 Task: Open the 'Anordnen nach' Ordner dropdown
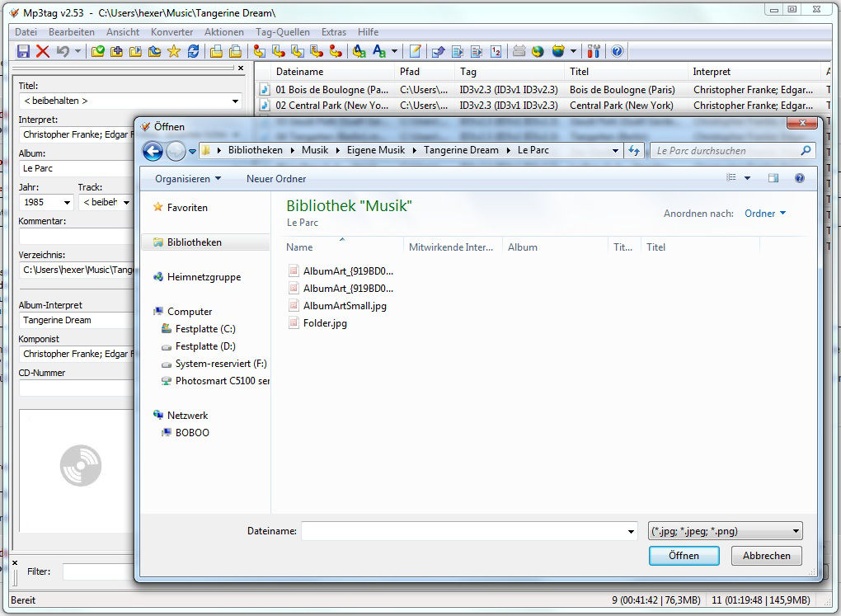click(x=765, y=214)
